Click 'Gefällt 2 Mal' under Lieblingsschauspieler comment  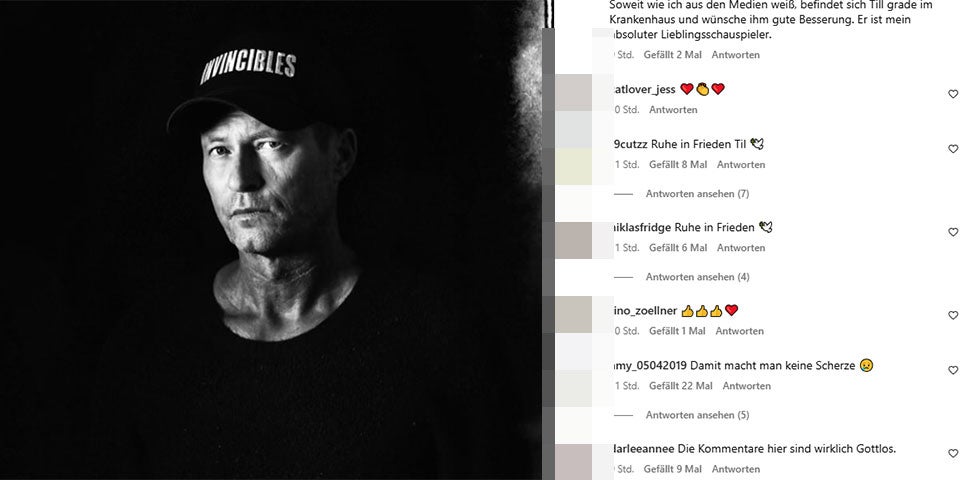[672, 54]
